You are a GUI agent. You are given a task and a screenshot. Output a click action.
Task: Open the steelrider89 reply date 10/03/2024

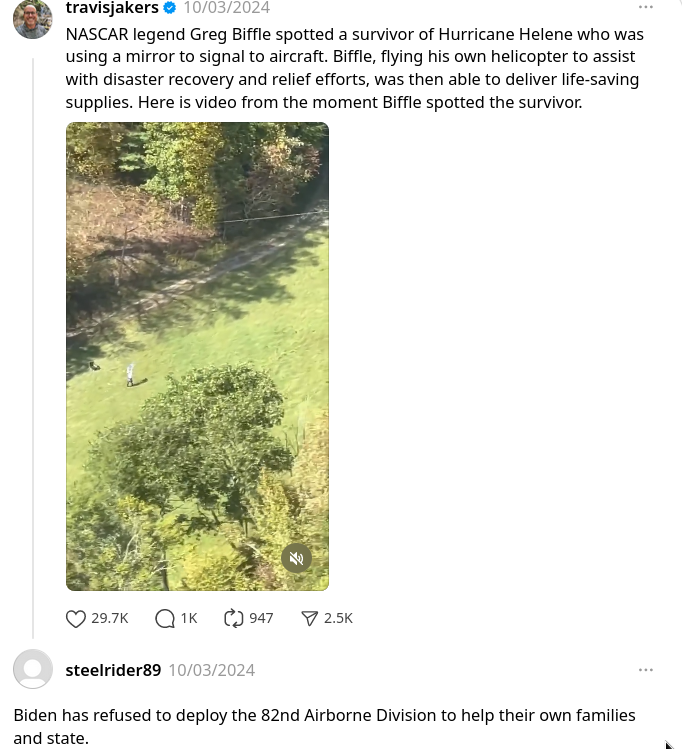212,670
